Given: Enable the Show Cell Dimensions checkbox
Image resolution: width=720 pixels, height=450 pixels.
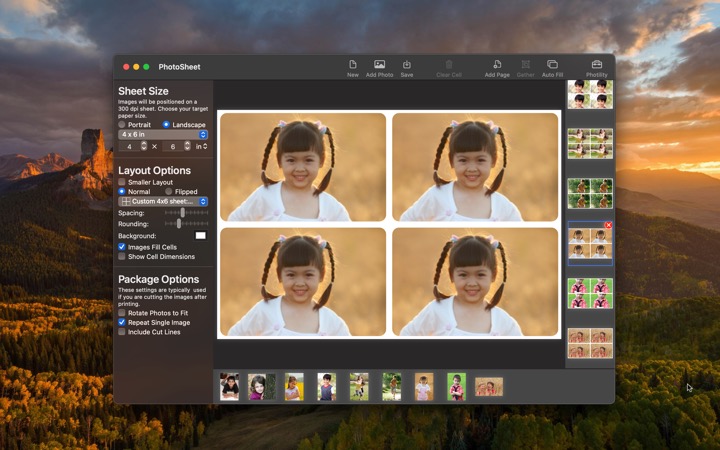Looking at the screenshot, I should (x=122, y=257).
